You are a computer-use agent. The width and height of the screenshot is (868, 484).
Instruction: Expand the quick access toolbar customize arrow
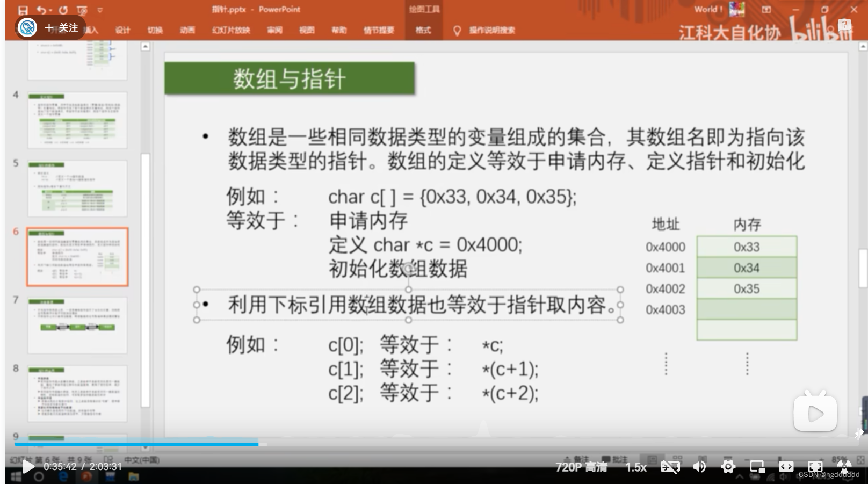tap(100, 10)
